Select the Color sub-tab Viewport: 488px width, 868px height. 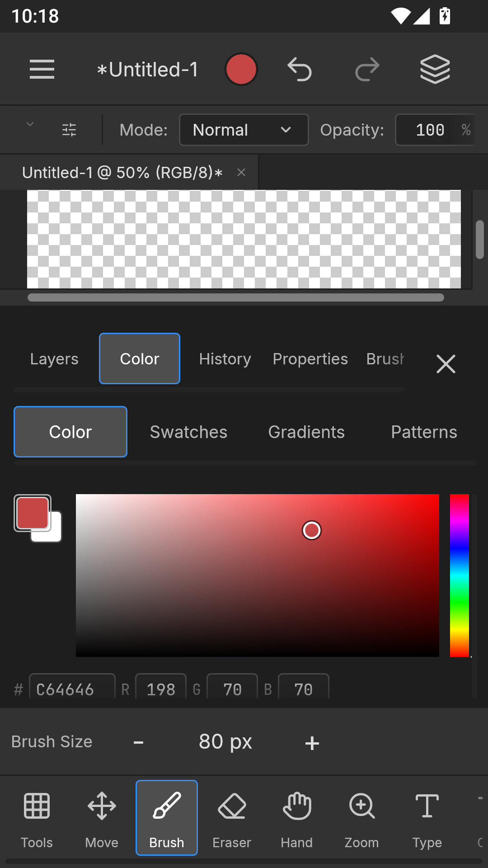click(x=70, y=432)
